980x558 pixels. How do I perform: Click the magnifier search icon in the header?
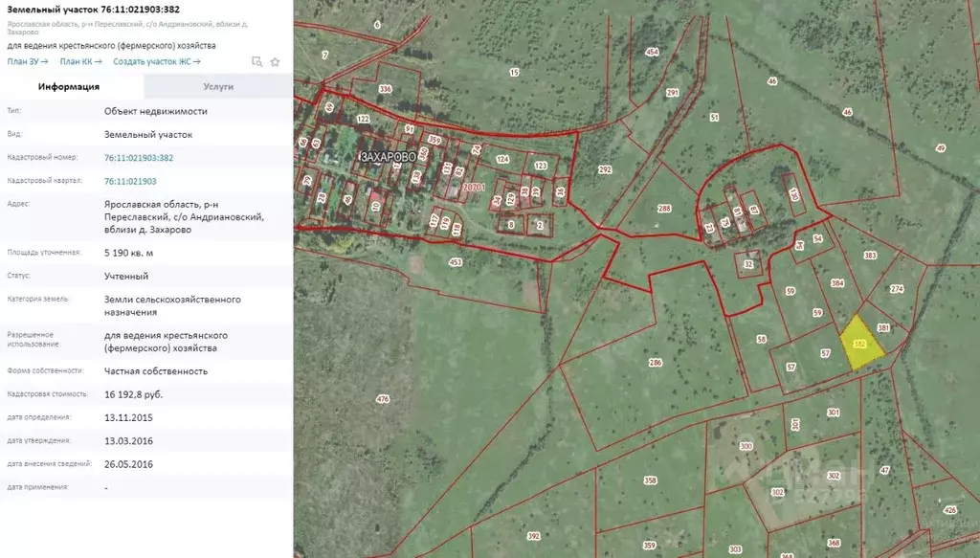click(256, 61)
